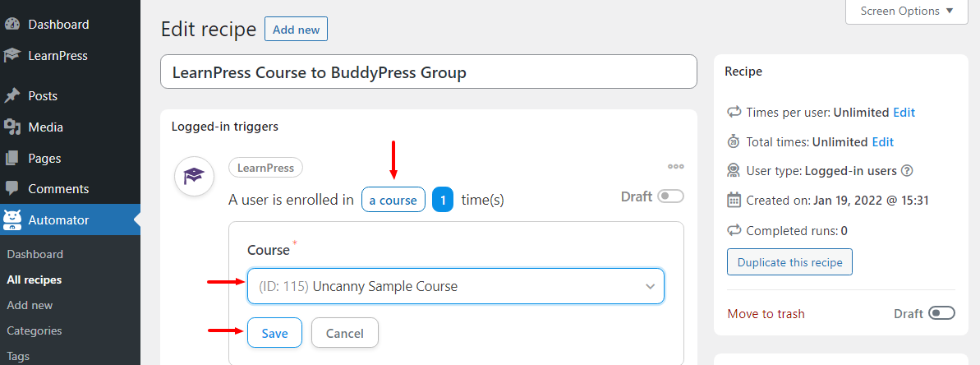The height and width of the screenshot is (365, 980).
Task: Click the Dashboard gauge icon in sidebar
Action: pyautogui.click(x=12, y=25)
